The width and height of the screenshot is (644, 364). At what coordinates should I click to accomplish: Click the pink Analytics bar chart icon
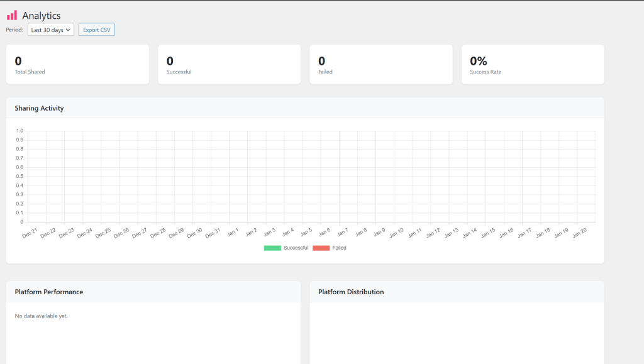[12, 15]
